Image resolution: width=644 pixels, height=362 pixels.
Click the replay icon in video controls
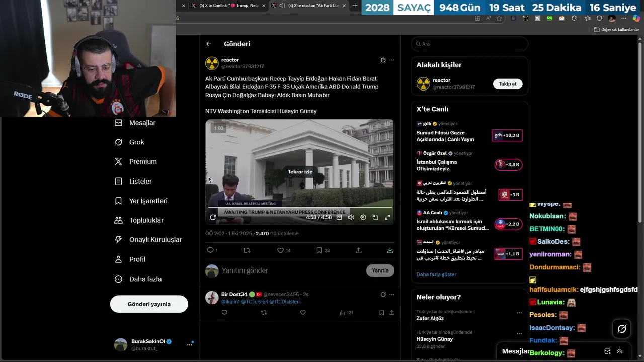213,217
